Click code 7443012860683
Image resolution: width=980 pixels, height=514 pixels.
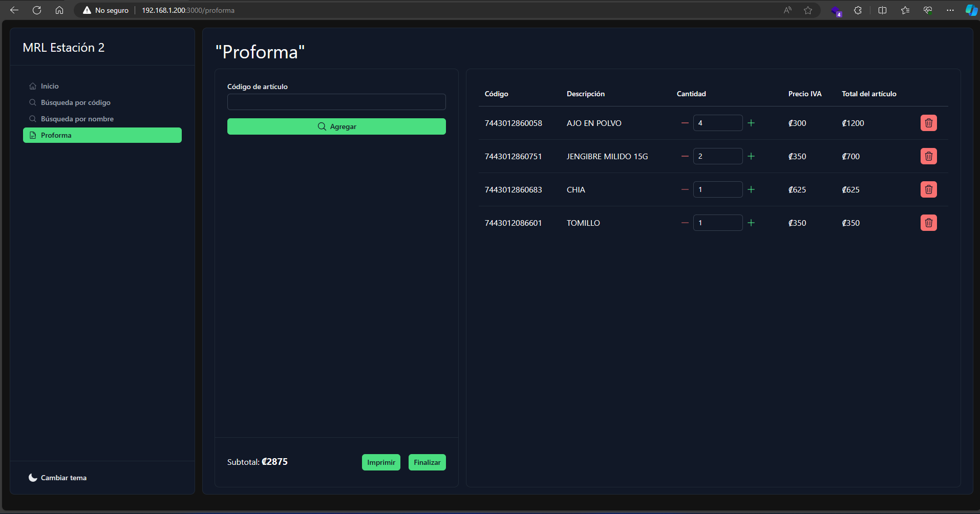coord(513,189)
